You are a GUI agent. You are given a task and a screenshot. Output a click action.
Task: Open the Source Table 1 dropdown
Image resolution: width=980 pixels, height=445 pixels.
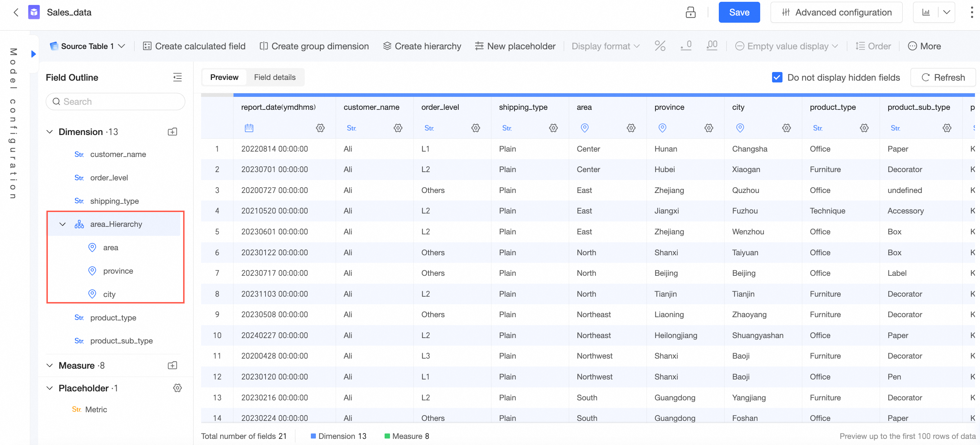pos(88,46)
